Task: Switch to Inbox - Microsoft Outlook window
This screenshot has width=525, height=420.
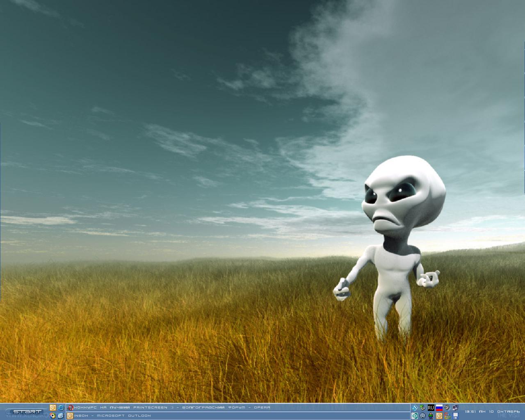Action: (238, 416)
